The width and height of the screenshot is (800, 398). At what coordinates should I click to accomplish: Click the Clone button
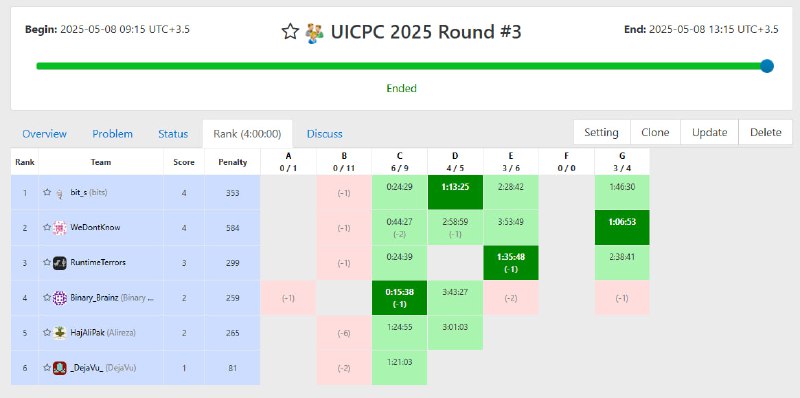pos(655,132)
